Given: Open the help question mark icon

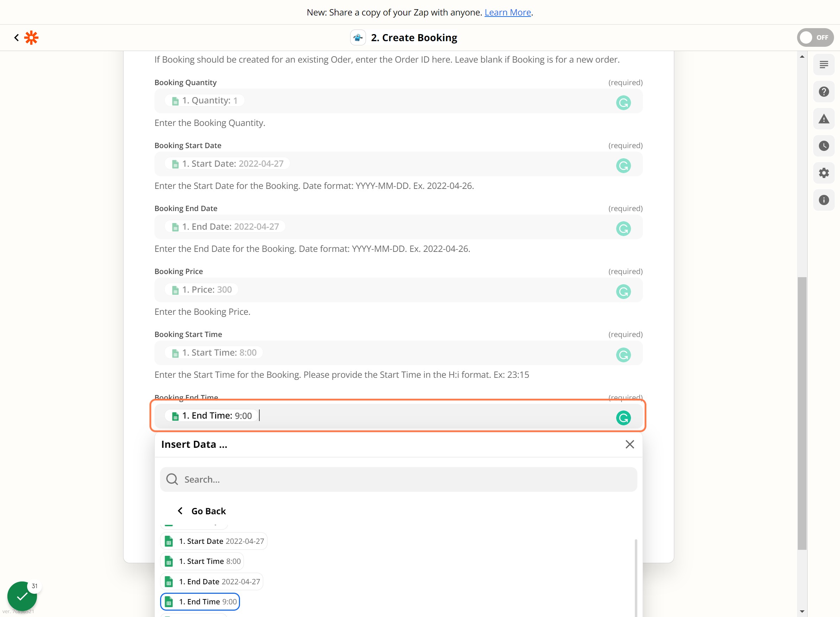Looking at the screenshot, I should tap(823, 92).
